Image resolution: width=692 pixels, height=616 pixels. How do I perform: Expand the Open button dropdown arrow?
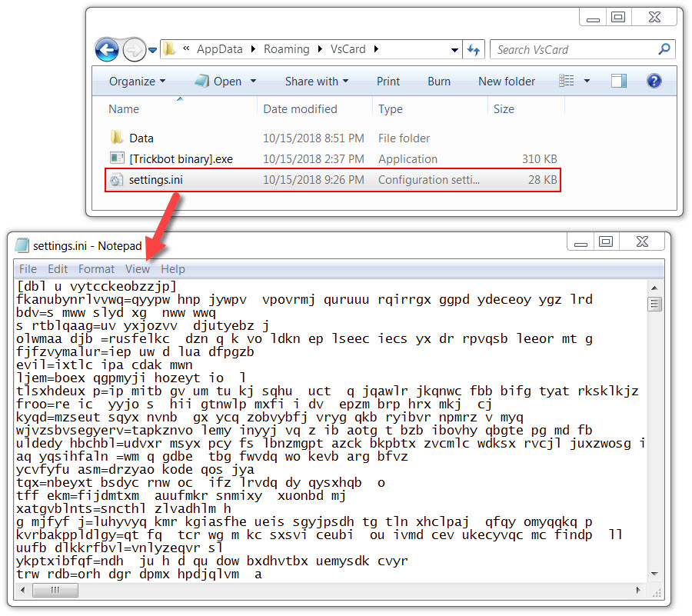pos(253,81)
